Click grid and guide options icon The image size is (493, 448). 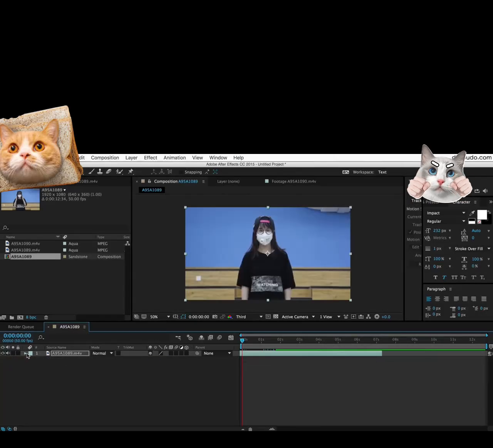tap(176, 317)
